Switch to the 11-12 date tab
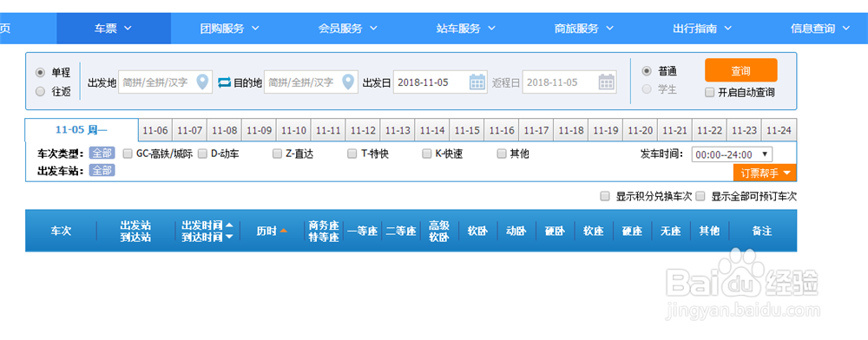Viewport: 868px width, 340px height. (363, 130)
